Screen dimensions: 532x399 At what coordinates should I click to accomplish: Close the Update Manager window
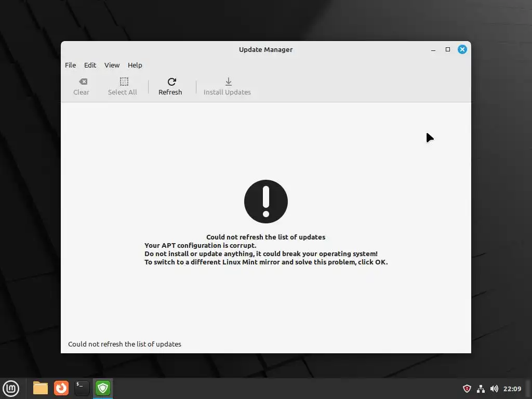[x=462, y=49]
